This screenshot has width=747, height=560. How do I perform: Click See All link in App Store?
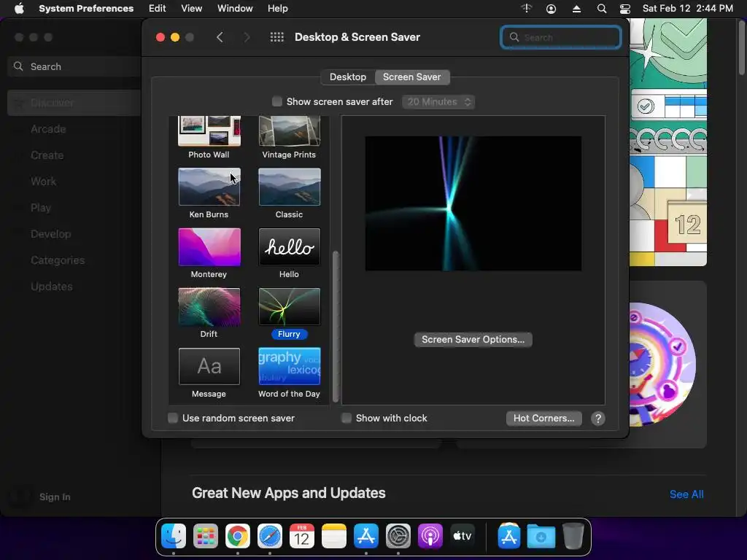click(686, 494)
